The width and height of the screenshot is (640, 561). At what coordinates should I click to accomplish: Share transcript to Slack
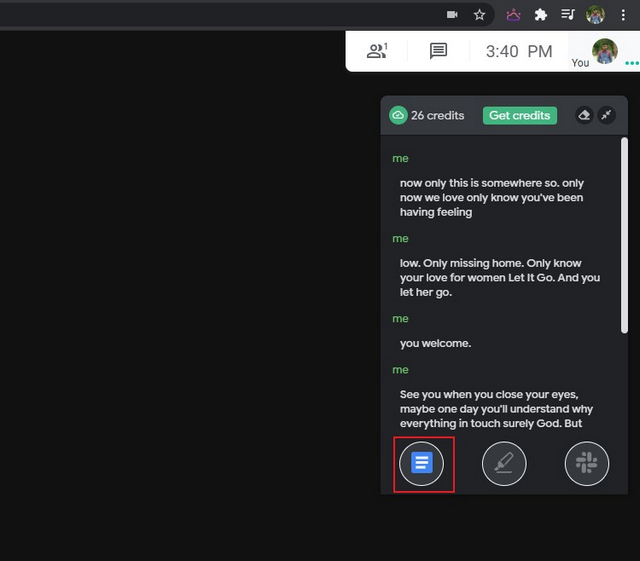pos(587,464)
